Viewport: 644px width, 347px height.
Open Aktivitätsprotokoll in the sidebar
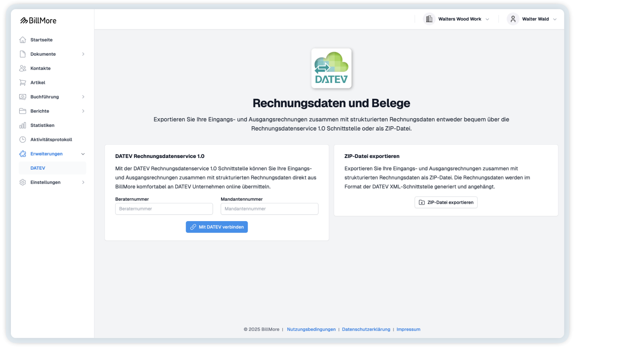pos(52,140)
